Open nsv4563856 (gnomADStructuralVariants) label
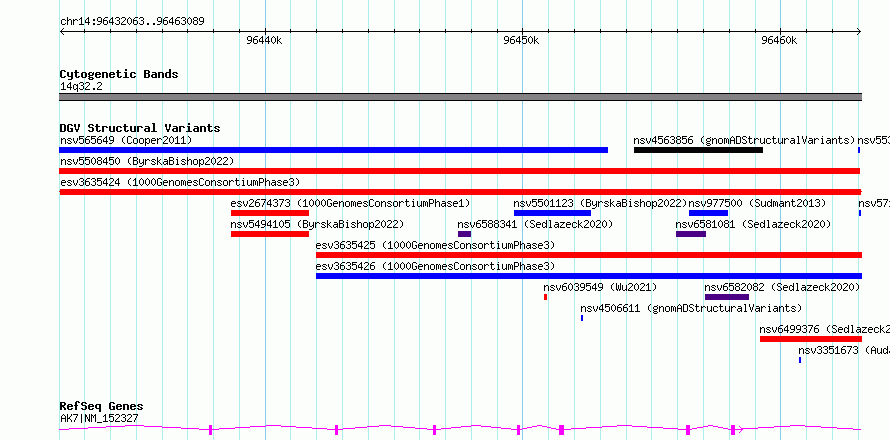The width and height of the screenshot is (890, 440). pos(744,140)
